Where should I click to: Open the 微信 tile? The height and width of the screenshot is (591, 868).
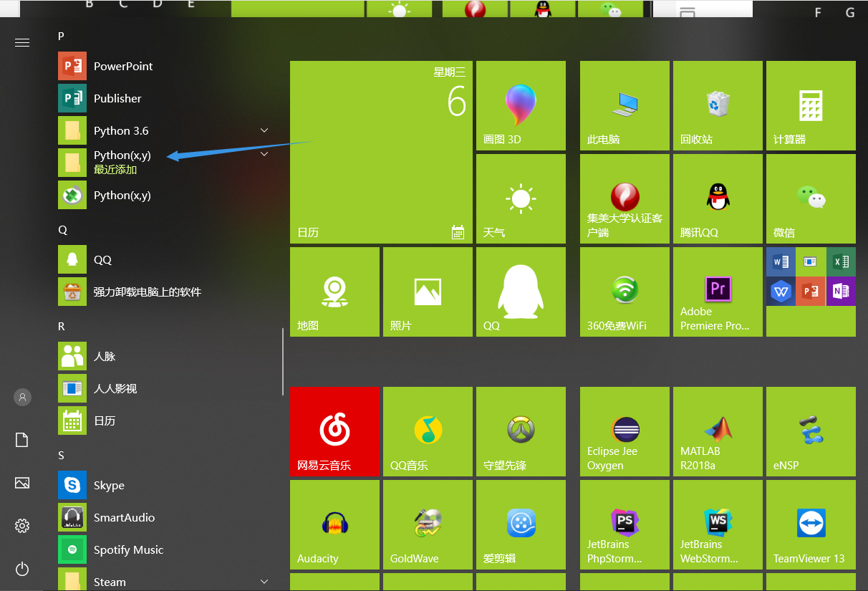click(x=811, y=198)
